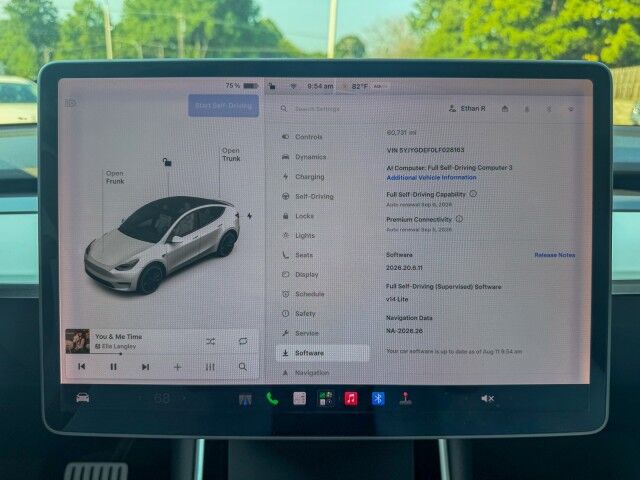Open the Safety settings menu
Image resolution: width=640 pixels, height=480 pixels.
pyautogui.click(x=299, y=313)
